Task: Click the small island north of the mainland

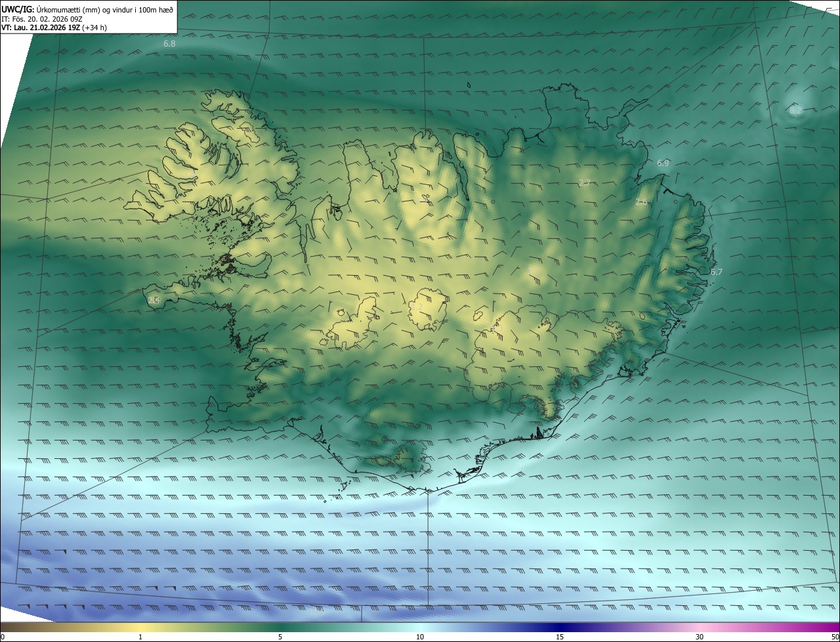Action: click(x=470, y=84)
